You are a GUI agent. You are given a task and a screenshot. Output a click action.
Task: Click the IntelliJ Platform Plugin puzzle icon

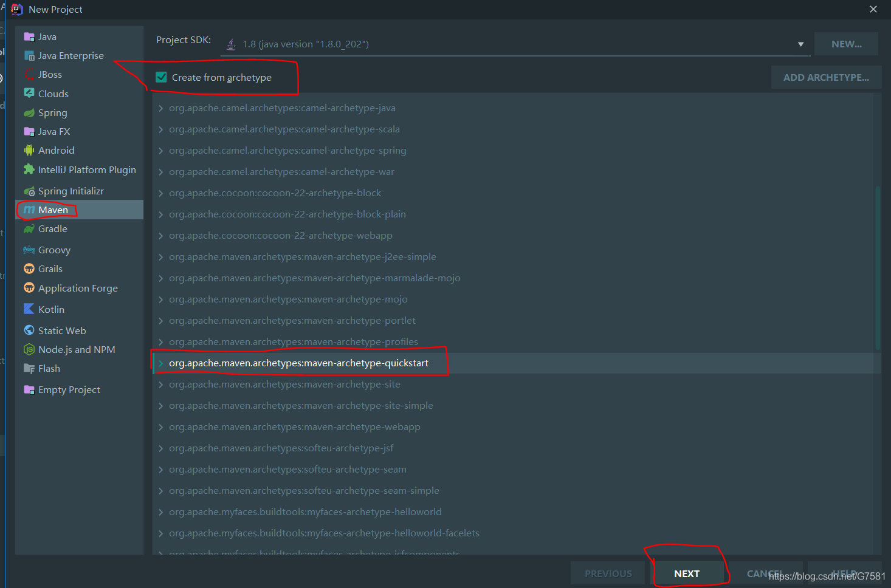point(29,169)
